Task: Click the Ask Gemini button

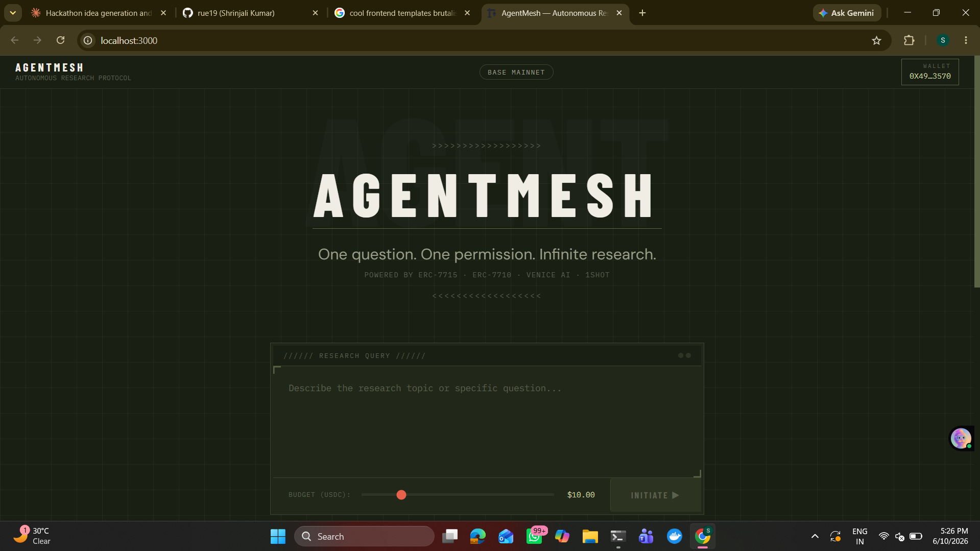Action: 847,13
